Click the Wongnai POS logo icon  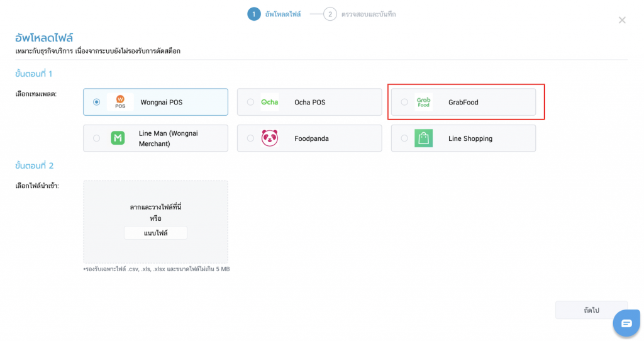pos(120,102)
